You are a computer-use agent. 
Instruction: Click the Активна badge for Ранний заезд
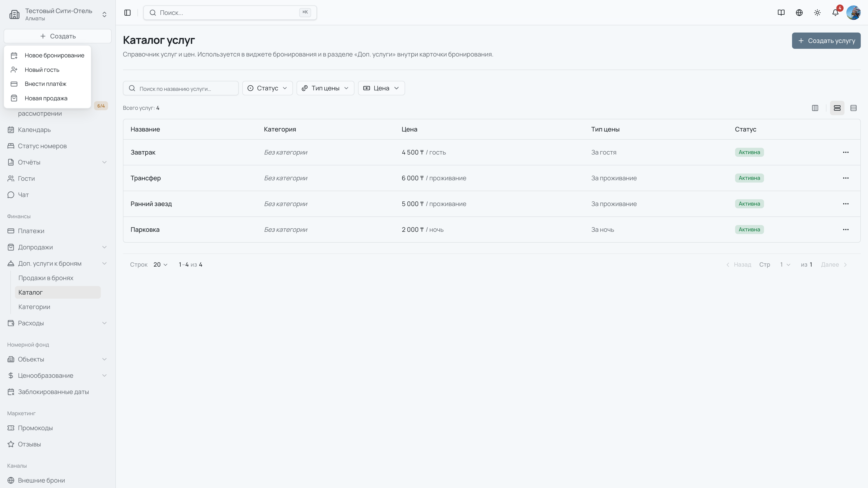pyautogui.click(x=749, y=204)
